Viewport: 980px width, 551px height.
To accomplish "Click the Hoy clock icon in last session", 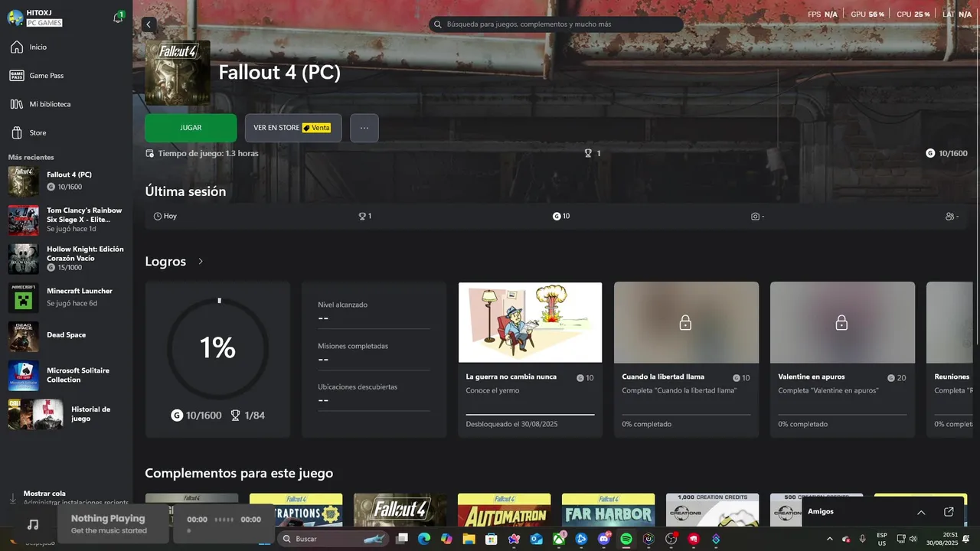I will point(158,217).
